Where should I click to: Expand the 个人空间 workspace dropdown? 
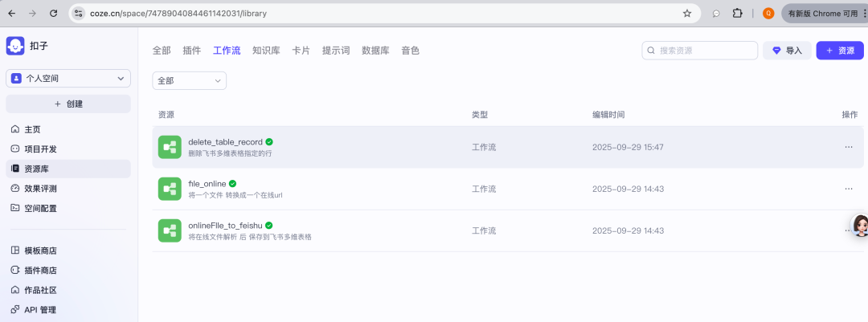click(68, 79)
